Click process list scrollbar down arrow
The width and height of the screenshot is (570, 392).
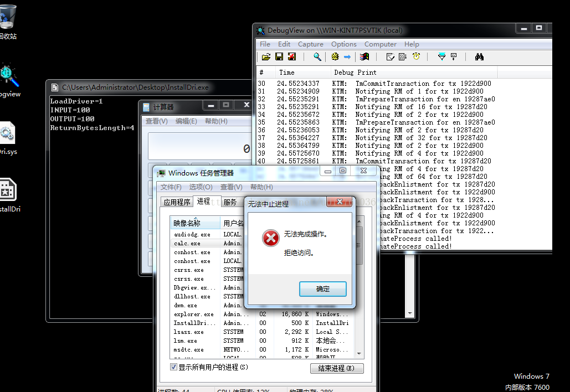[359, 353]
